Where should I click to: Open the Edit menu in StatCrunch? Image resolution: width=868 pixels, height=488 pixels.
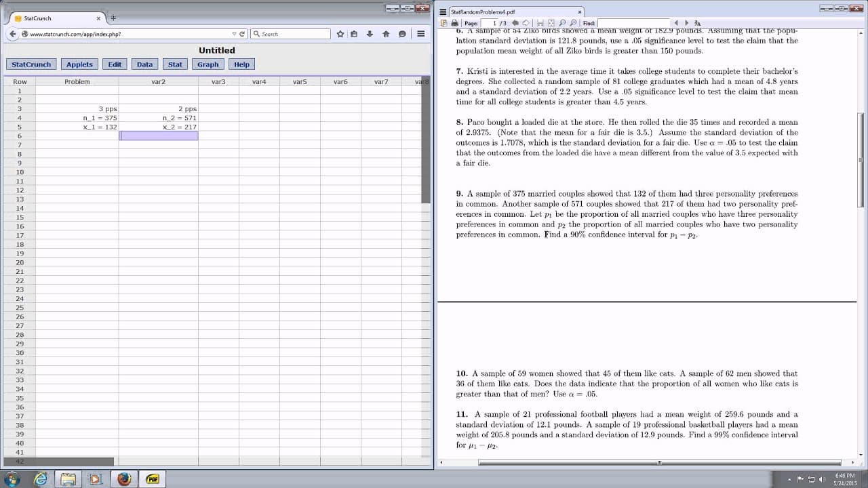coord(115,64)
